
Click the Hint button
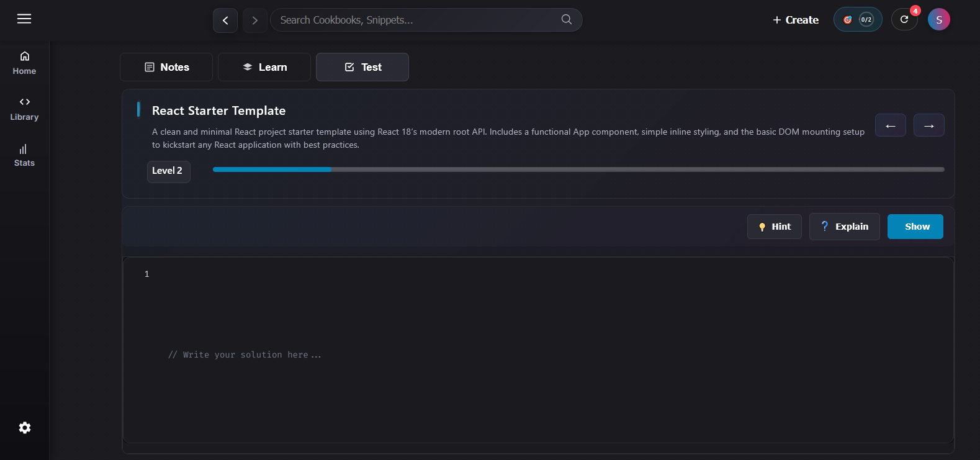pyautogui.click(x=774, y=227)
